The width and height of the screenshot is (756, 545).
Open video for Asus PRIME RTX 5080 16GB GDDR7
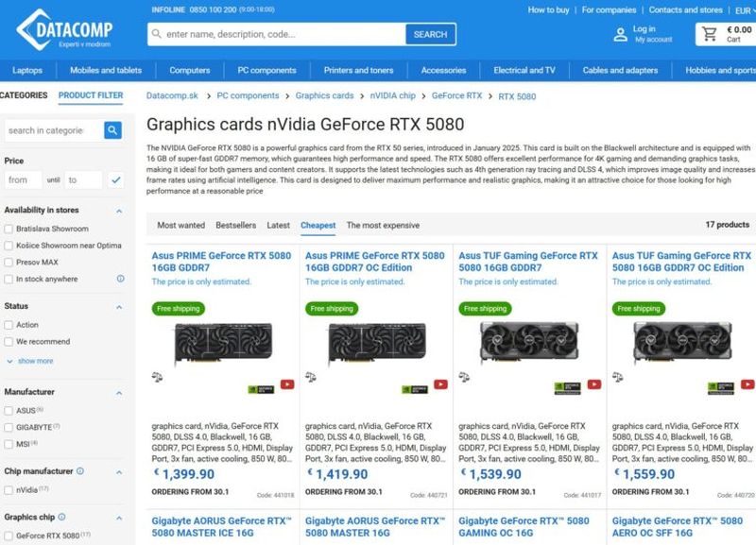[x=287, y=384]
